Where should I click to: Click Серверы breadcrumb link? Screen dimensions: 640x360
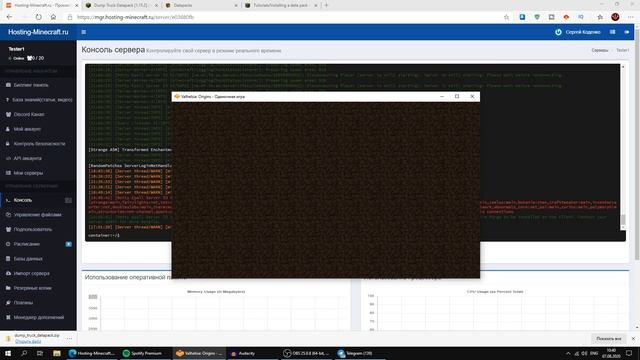[x=600, y=50]
